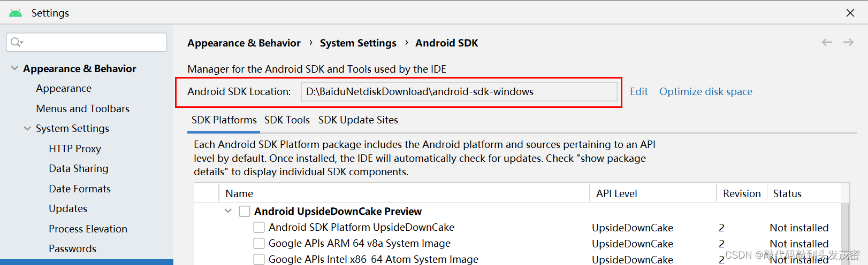Click the SDK table vertical scrollbar
Screen dimensions: 868x265
(x=845, y=233)
